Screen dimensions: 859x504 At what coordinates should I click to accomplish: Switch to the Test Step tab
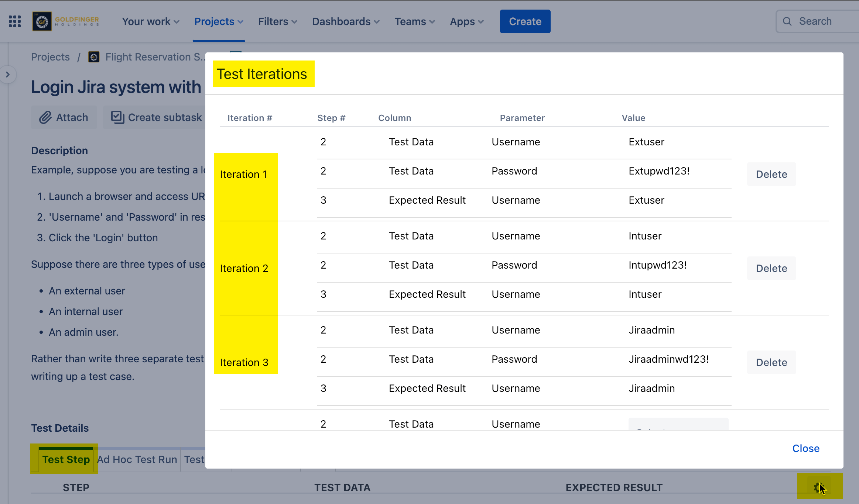pyautogui.click(x=66, y=459)
